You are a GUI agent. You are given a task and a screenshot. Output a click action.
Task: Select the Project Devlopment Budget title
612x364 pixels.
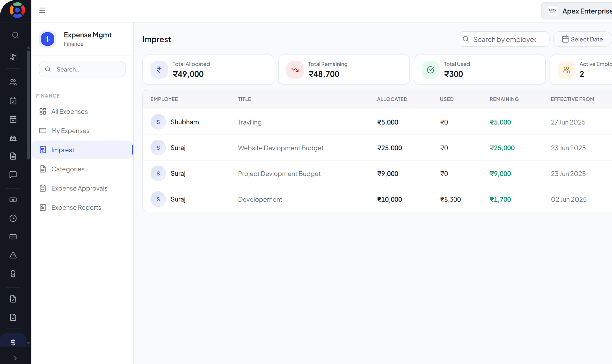(x=279, y=174)
